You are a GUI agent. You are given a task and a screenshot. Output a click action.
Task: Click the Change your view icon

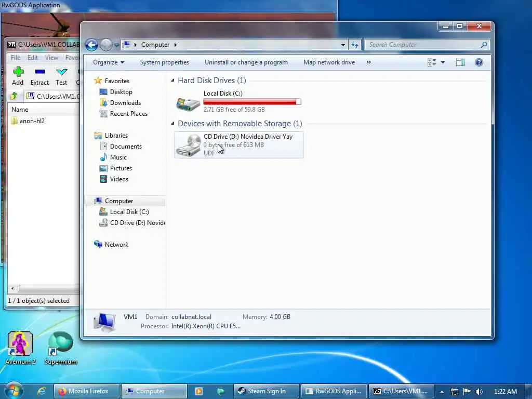click(432, 62)
